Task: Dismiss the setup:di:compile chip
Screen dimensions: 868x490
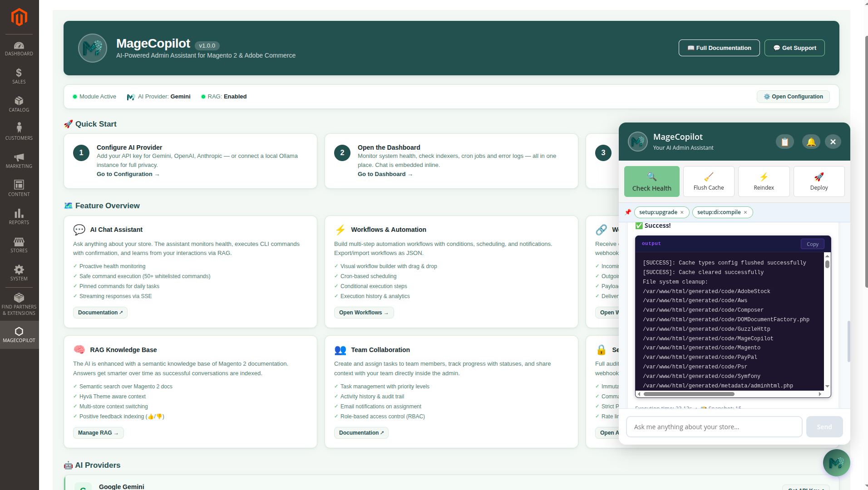Action: pos(745,212)
